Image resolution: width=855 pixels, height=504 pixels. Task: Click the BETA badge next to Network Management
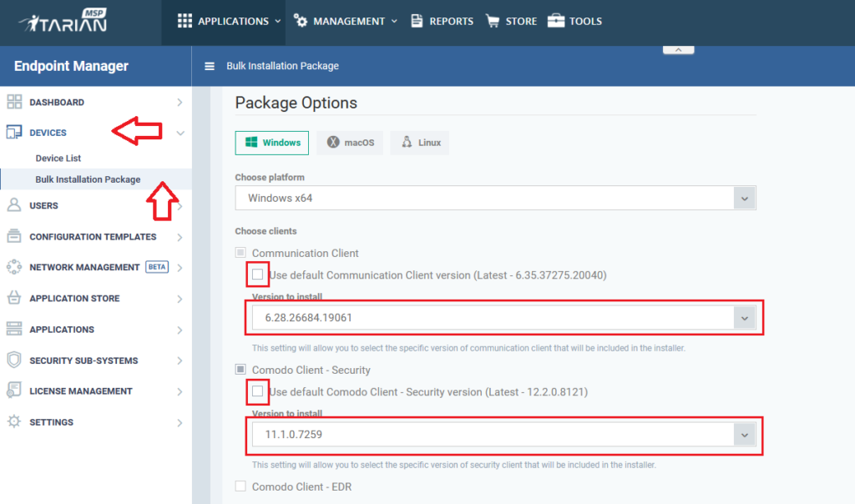[x=157, y=267]
